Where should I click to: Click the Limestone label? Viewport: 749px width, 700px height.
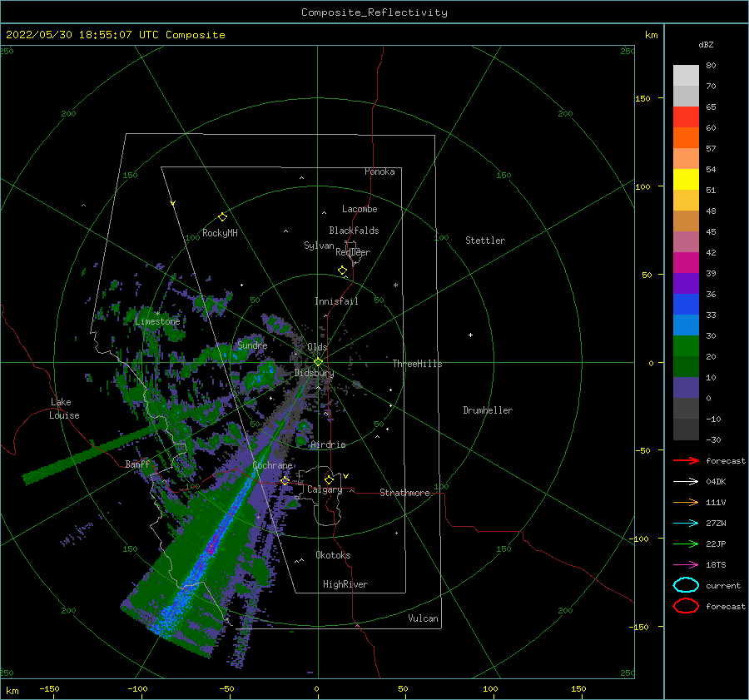[157, 321]
